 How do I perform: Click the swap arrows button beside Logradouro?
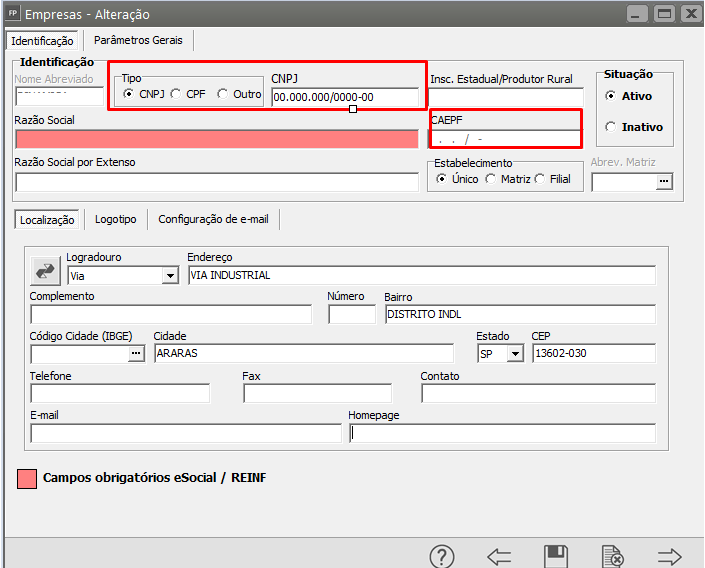pos(46,270)
